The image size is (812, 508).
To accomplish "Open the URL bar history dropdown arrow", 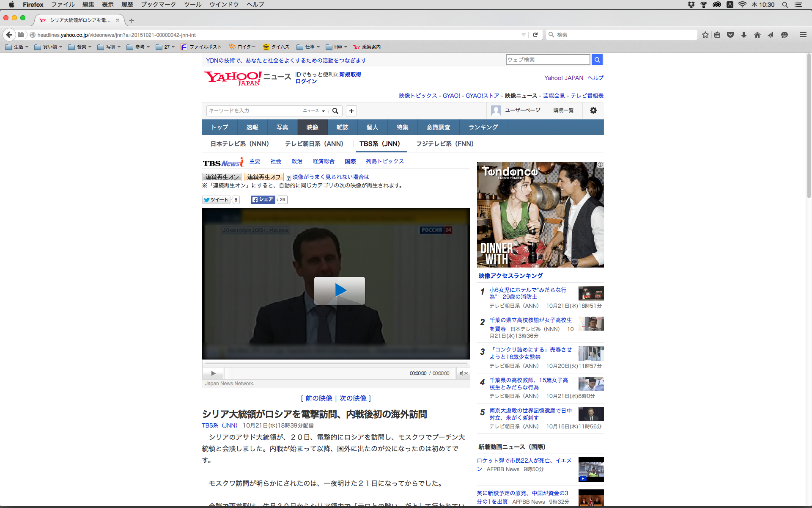I will [x=524, y=35].
